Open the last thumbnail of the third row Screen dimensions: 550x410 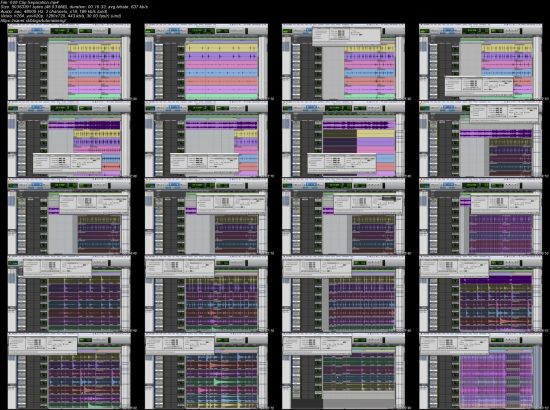pos(481,216)
